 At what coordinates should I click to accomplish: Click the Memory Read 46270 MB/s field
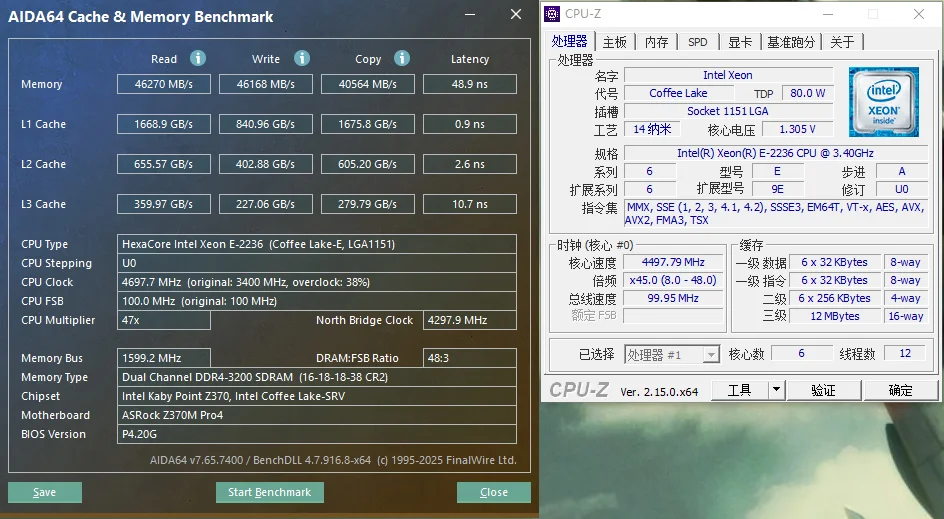[x=164, y=84]
